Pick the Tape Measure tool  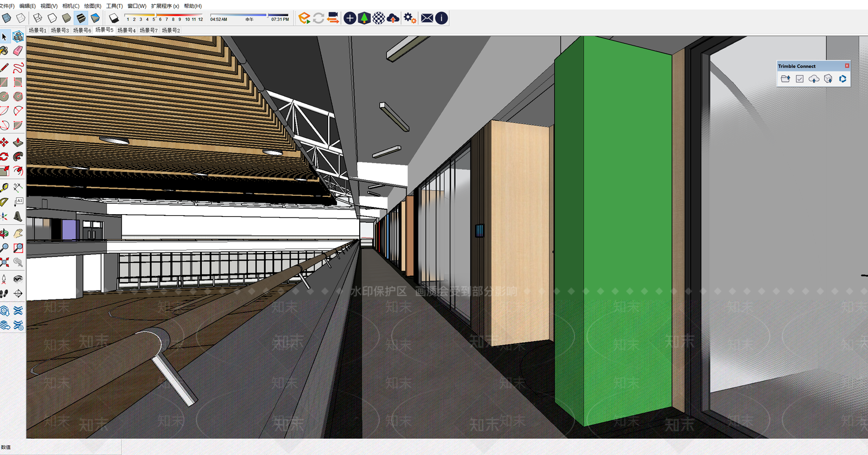4,188
